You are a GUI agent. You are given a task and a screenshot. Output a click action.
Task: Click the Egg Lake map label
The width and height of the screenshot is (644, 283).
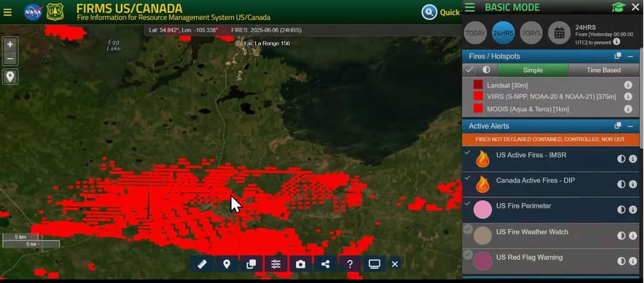click(114, 45)
